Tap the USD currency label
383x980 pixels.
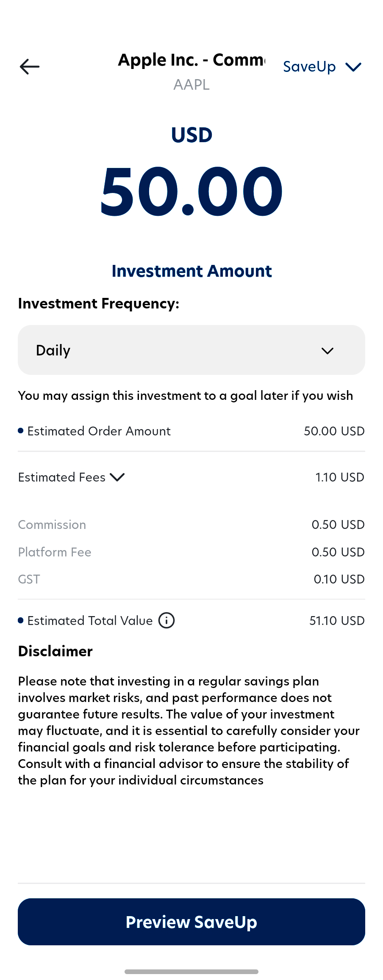click(191, 135)
